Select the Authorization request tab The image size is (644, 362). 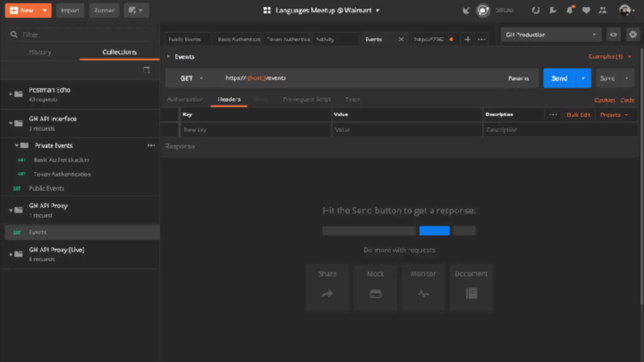185,99
